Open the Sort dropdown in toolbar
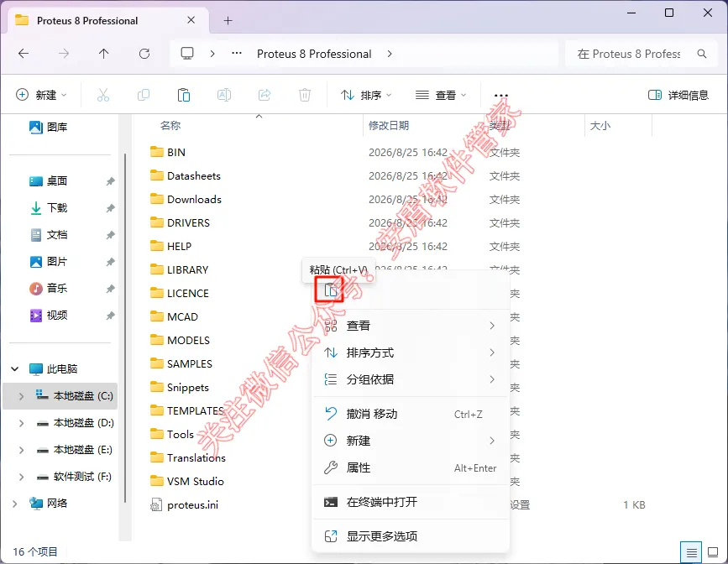Image resolution: width=728 pixels, height=564 pixels. 366,95
